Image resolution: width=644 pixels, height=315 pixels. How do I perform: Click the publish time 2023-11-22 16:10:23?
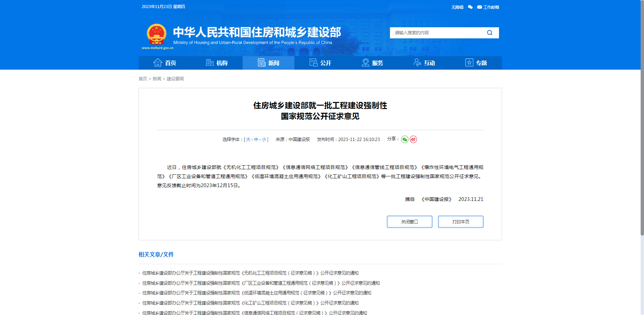(348, 139)
